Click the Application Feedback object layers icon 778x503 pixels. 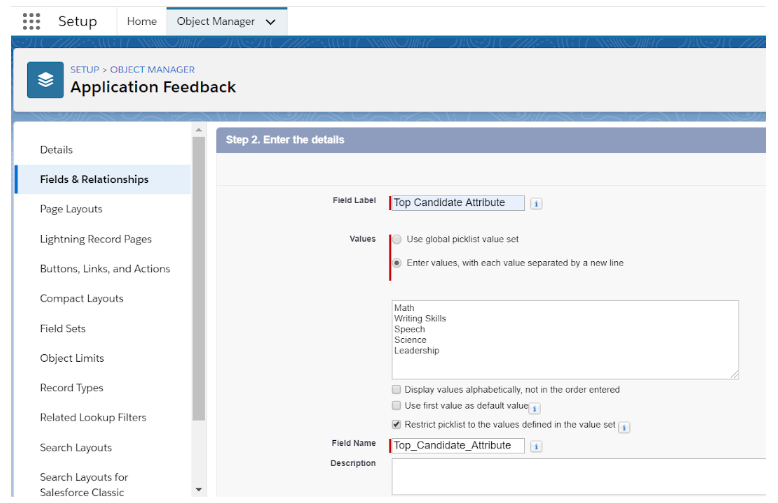[x=45, y=79]
